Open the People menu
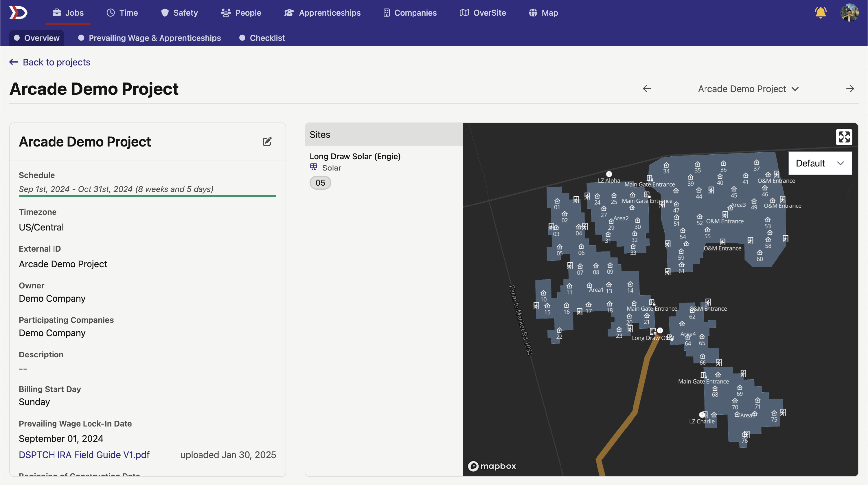 click(241, 13)
